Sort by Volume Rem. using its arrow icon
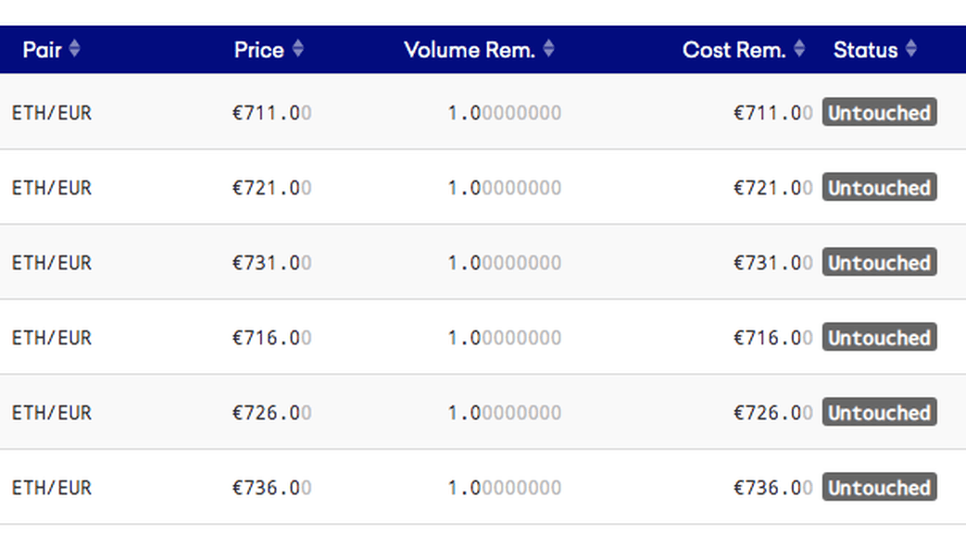Screen dimensions: 966x560 (x=548, y=49)
